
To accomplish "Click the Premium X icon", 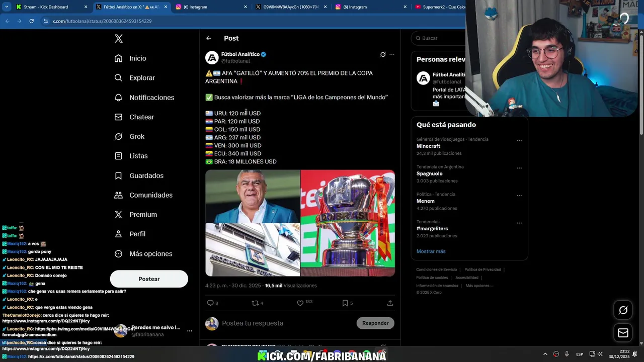I will pos(118,215).
